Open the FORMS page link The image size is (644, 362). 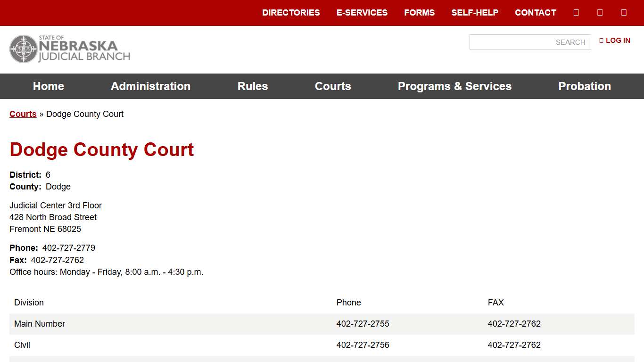419,12
